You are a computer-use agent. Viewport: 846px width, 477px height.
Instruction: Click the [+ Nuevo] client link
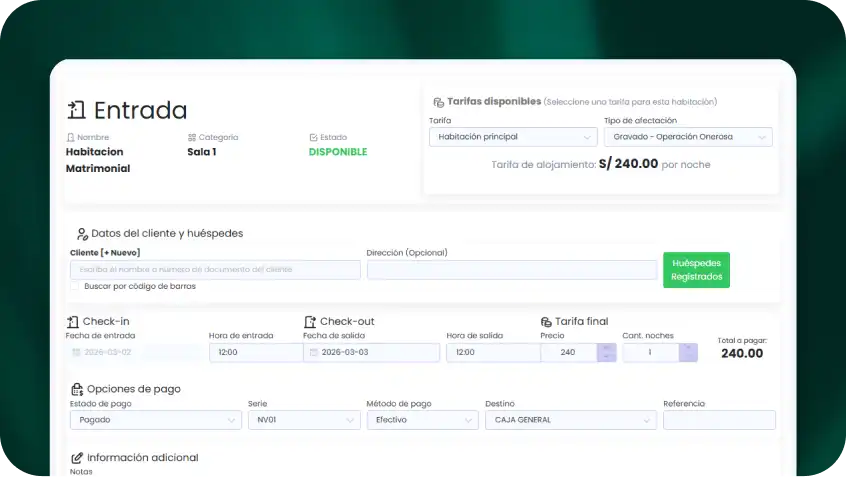pos(120,253)
